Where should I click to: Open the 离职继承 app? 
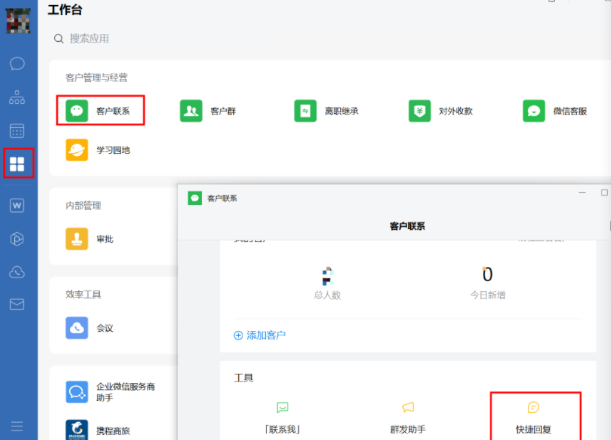click(326, 111)
